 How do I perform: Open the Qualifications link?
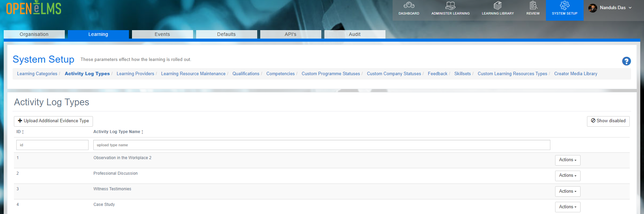tap(246, 74)
